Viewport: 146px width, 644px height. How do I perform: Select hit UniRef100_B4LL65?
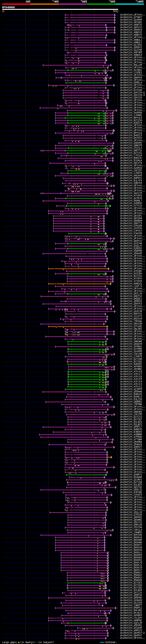point(131,65)
